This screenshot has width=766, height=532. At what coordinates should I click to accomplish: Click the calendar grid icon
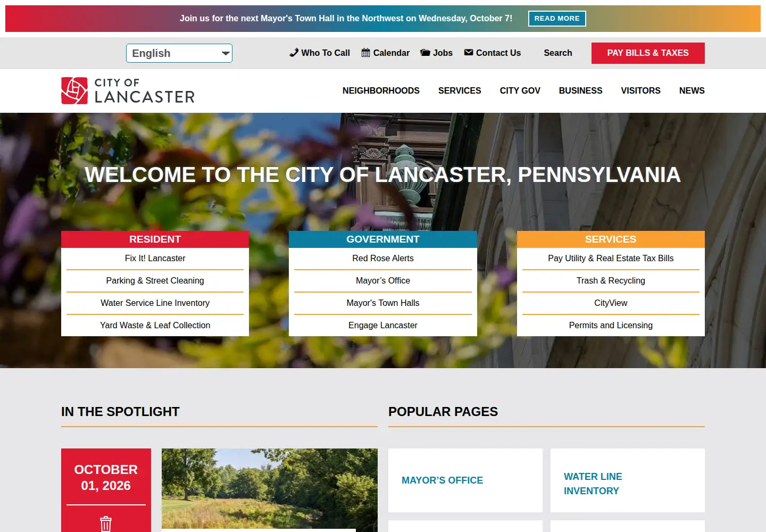365,53
